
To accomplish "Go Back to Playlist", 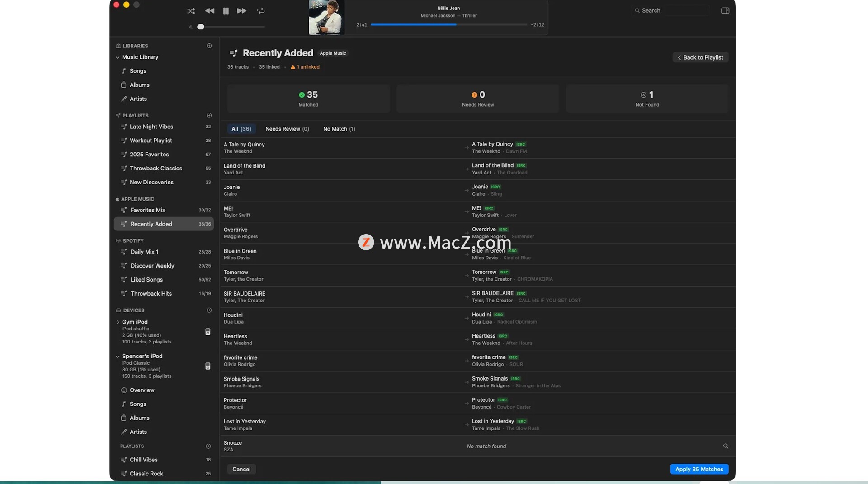I will point(700,57).
